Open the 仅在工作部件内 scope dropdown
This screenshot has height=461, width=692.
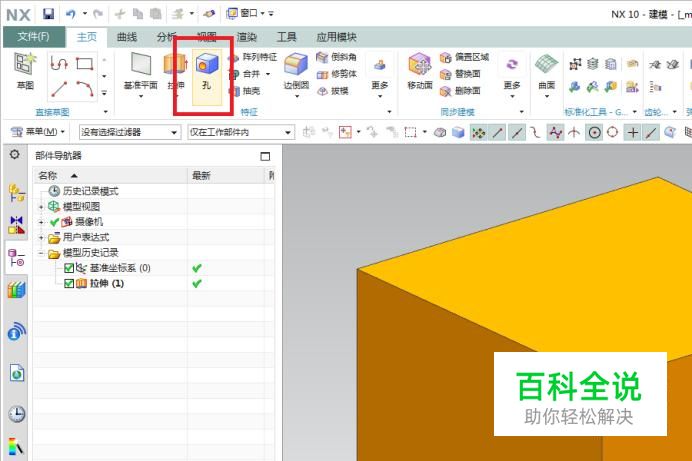click(241, 132)
